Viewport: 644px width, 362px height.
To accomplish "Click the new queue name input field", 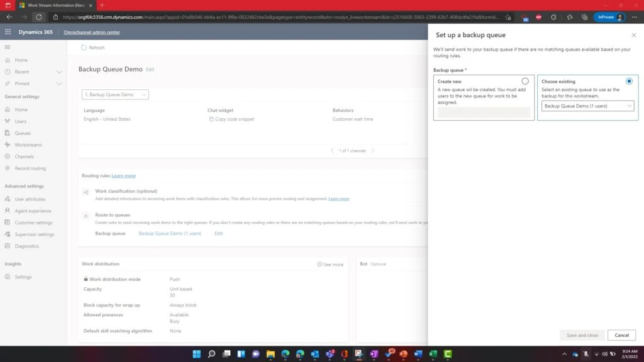I will (484, 112).
